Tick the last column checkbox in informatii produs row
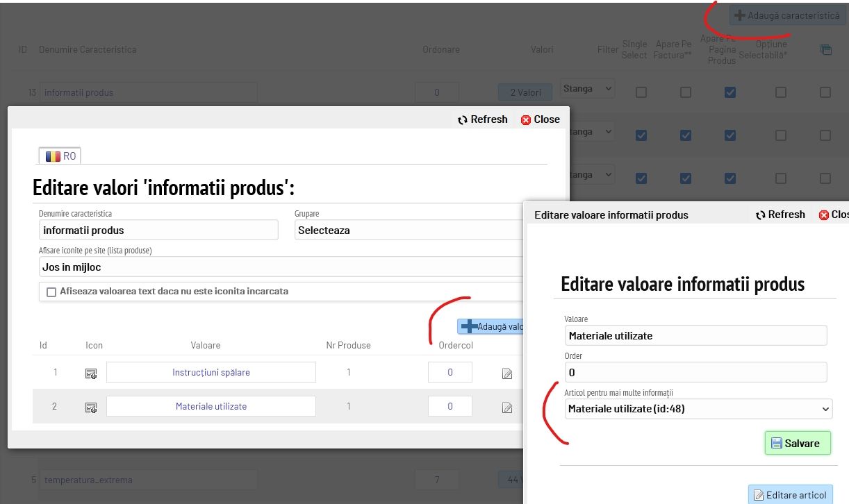The width and height of the screenshot is (849, 504). pos(825,92)
